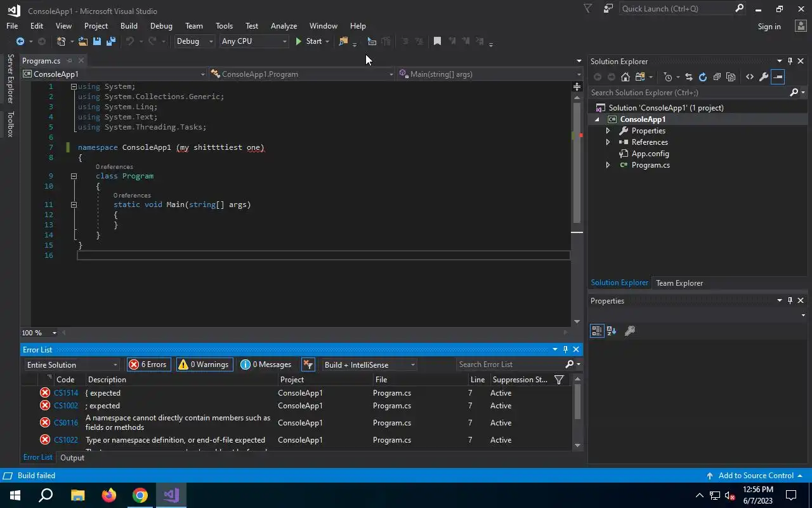Click the Categorized view icon in Properties panel
812x508 pixels.
[597, 331]
